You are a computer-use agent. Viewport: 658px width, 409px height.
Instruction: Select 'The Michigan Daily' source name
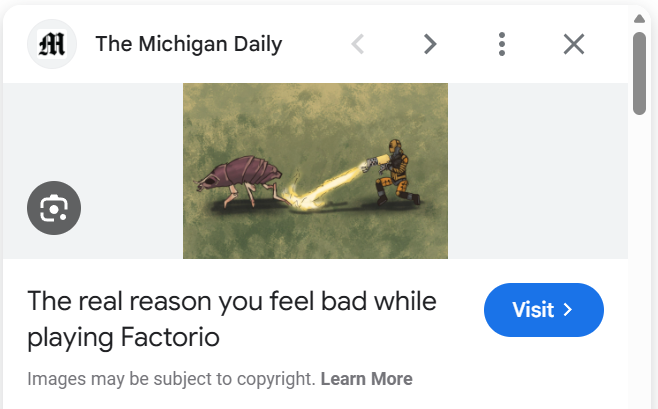[x=189, y=44]
